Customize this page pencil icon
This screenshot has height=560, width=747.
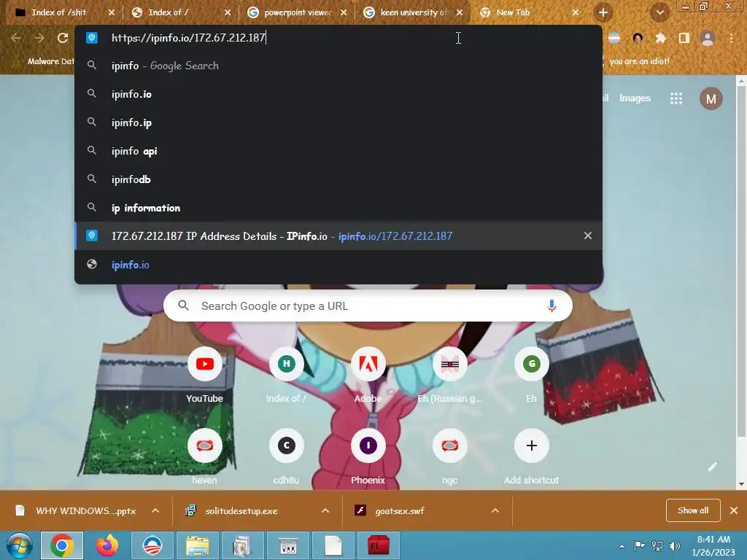point(712,467)
